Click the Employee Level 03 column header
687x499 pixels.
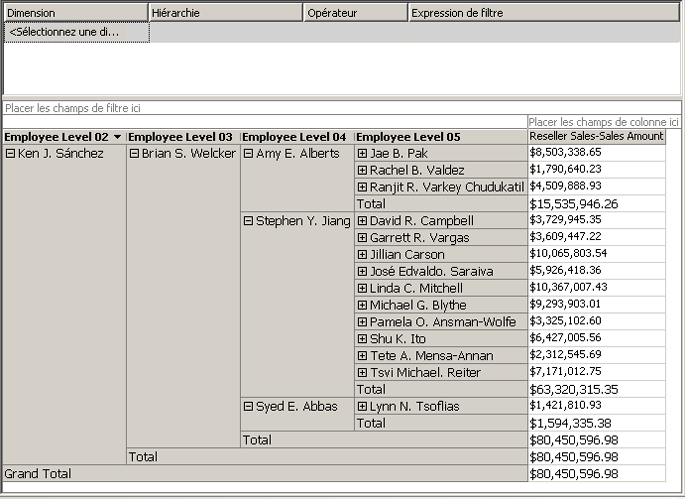(x=183, y=137)
